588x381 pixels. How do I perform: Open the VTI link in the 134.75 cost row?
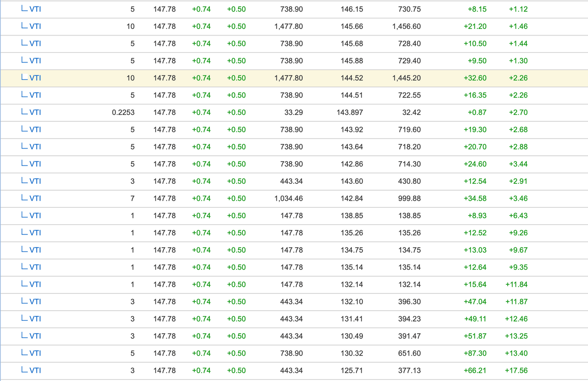[35, 250]
